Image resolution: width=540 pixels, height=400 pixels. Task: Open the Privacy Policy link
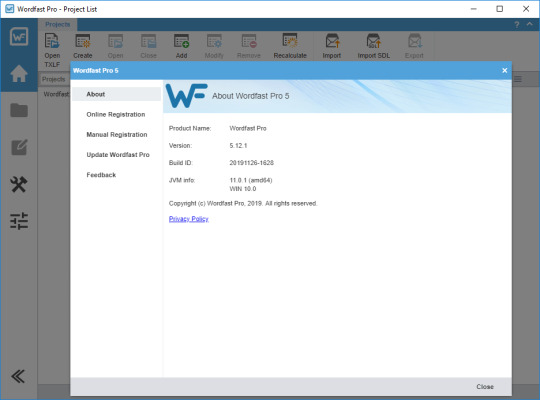189,219
